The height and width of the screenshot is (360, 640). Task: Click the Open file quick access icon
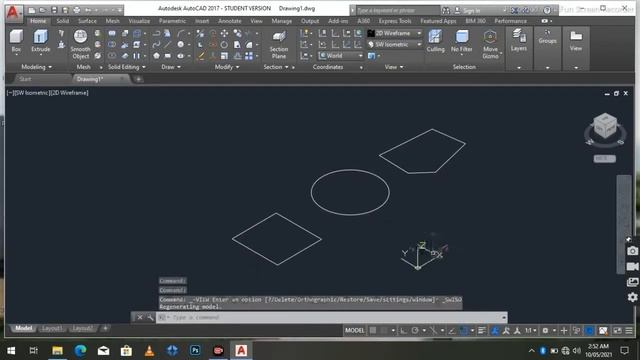pyautogui.click(x=42, y=10)
